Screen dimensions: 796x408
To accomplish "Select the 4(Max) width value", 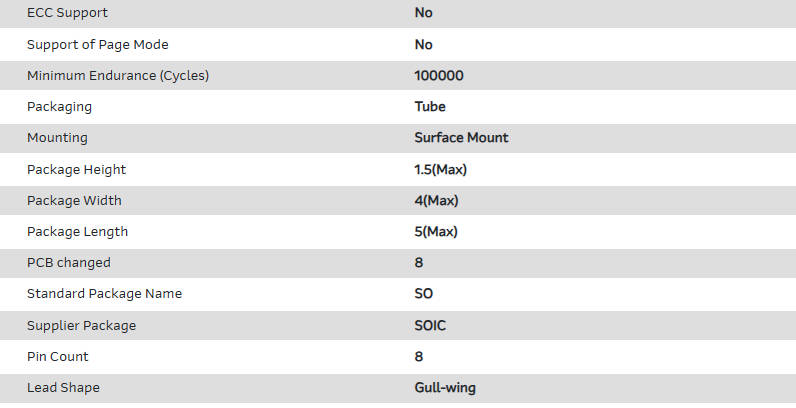I will point(436,200).
